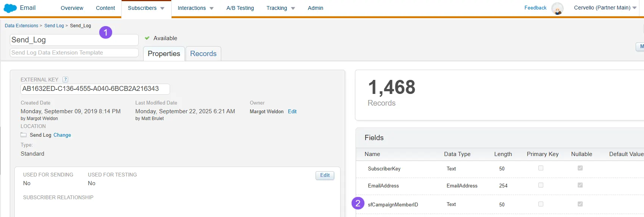The height and width of the screenshot is (217, 644).
Task: Select the Properties tab
Action: point(164,54)
